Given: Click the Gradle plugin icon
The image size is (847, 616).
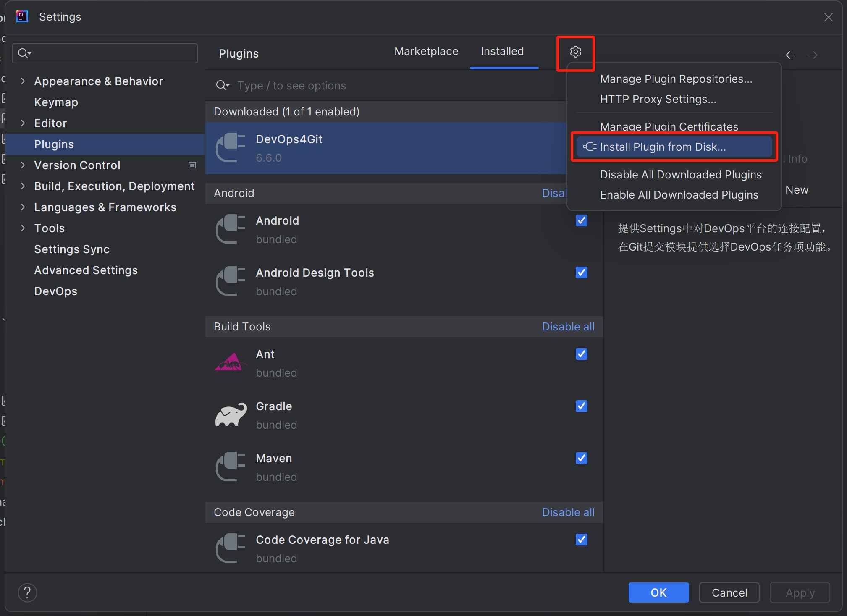Looking at the screenshot, I should [x=231, y=414].
